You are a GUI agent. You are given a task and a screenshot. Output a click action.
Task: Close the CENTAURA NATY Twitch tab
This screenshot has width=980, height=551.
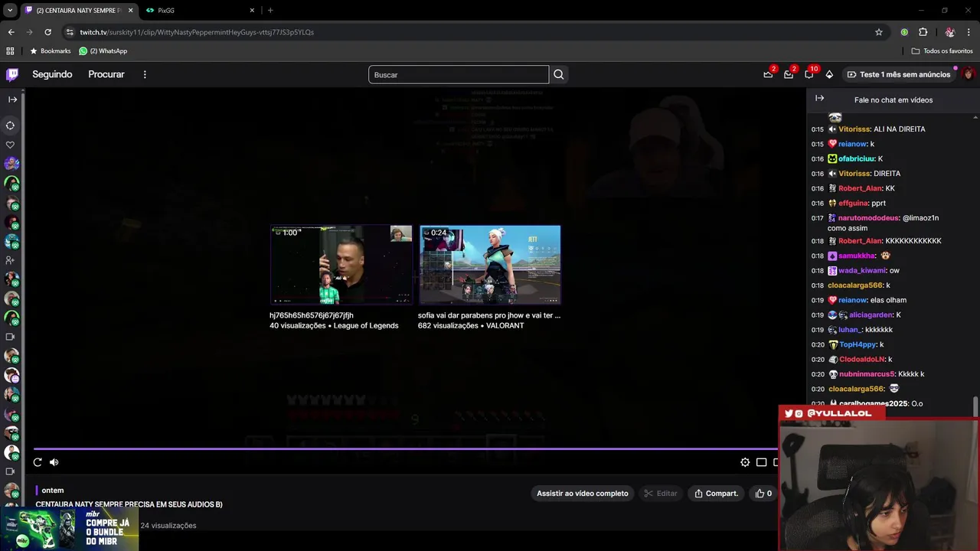[130, 10]
